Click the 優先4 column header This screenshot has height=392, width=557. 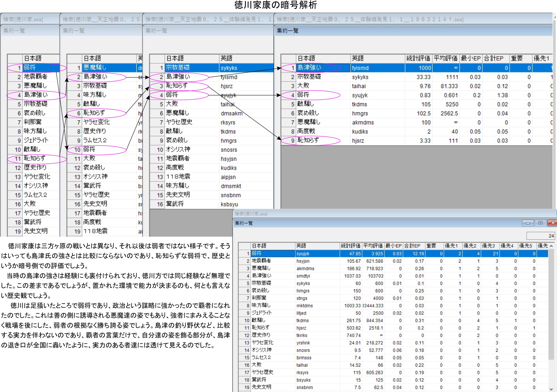point(509,246)
